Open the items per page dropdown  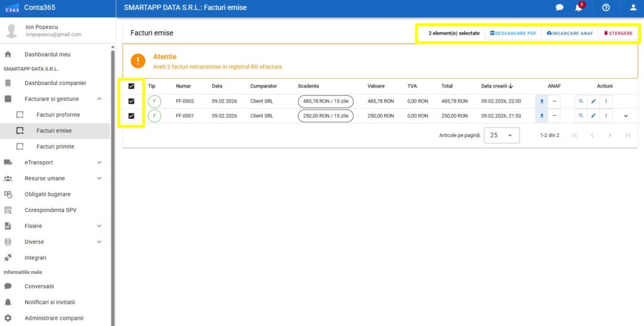[501, 135]
